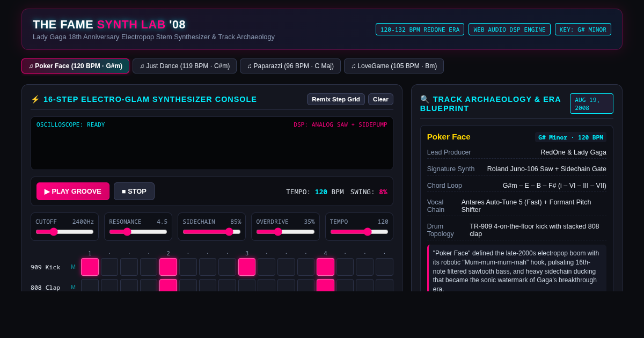
Task: Turn off 909 Kick step under beat 4
Action: pos(325,267)
